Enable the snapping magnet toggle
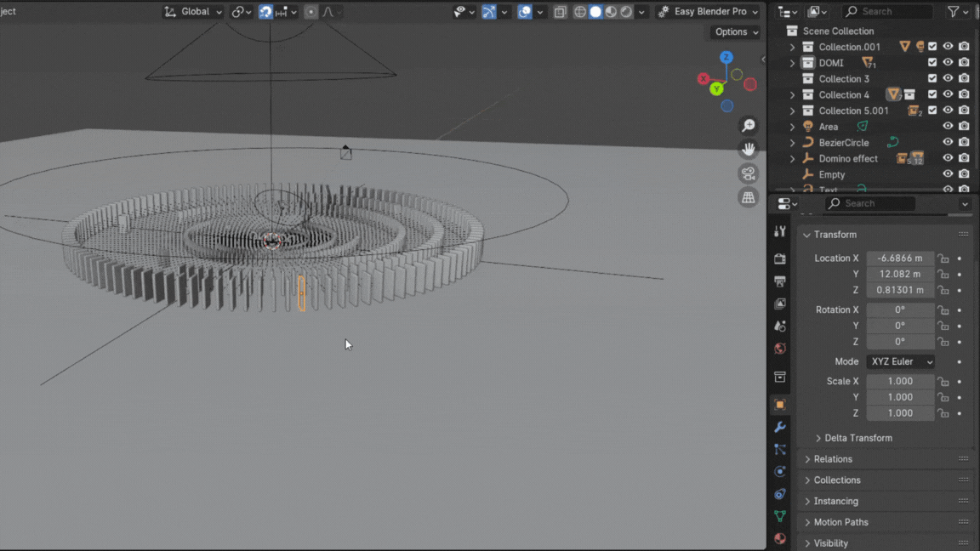Image resolution: width=980 pixels, height=551 pixels. (266, 12)
